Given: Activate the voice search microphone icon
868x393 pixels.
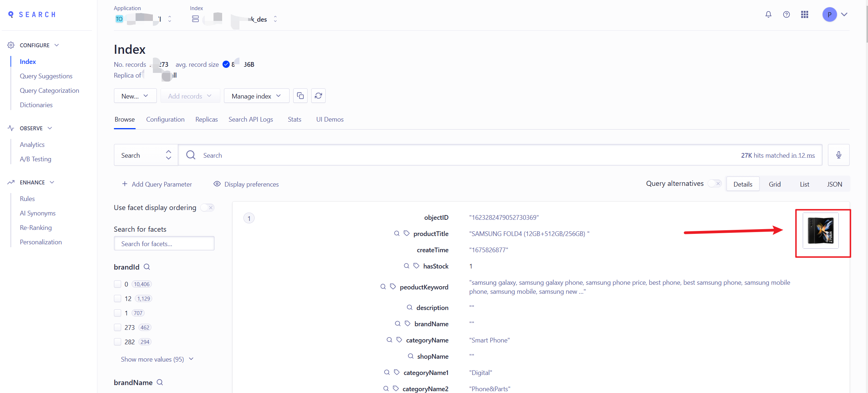Looking at the screenshot, I should 838,155.
